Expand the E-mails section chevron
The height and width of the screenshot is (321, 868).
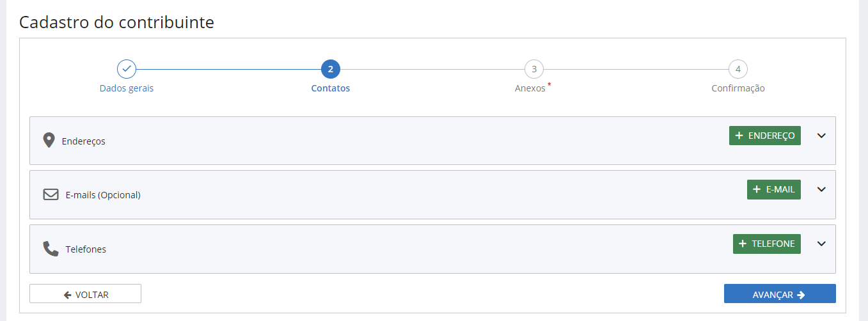(x=822, y=189)
